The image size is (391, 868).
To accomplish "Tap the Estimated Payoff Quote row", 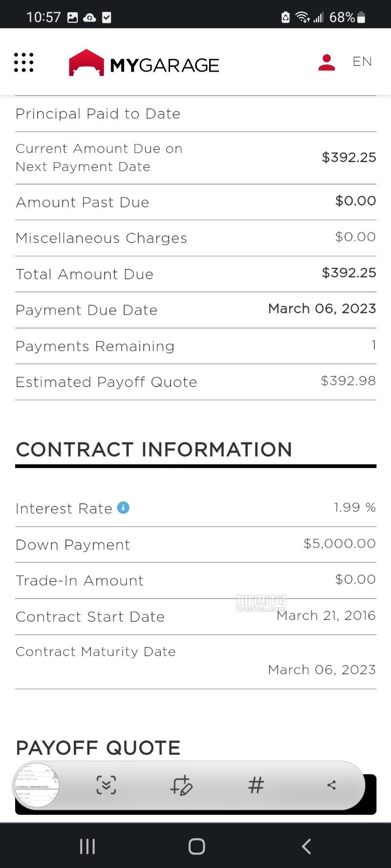I will pos(195,382).
